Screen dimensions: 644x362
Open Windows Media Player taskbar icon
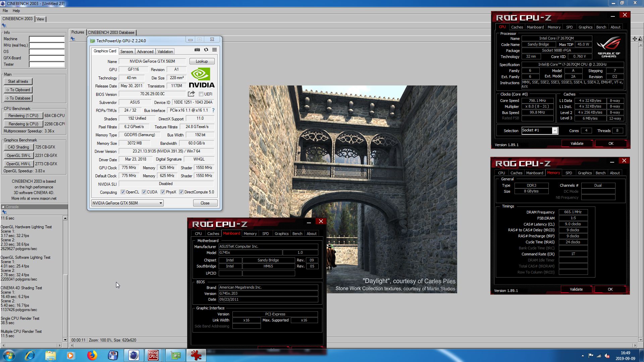[x=71, y=355]
